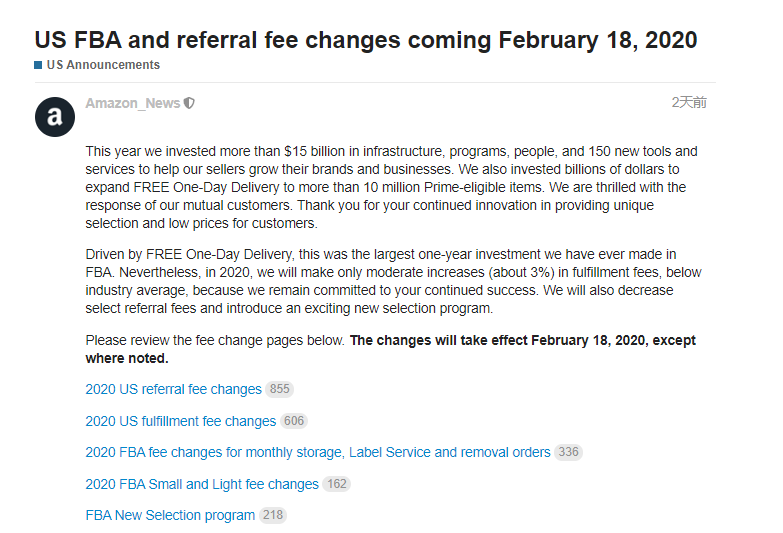783x533 pixels.
Task: Open 2020 US referral fee changes link
Action: click(173, 389)
